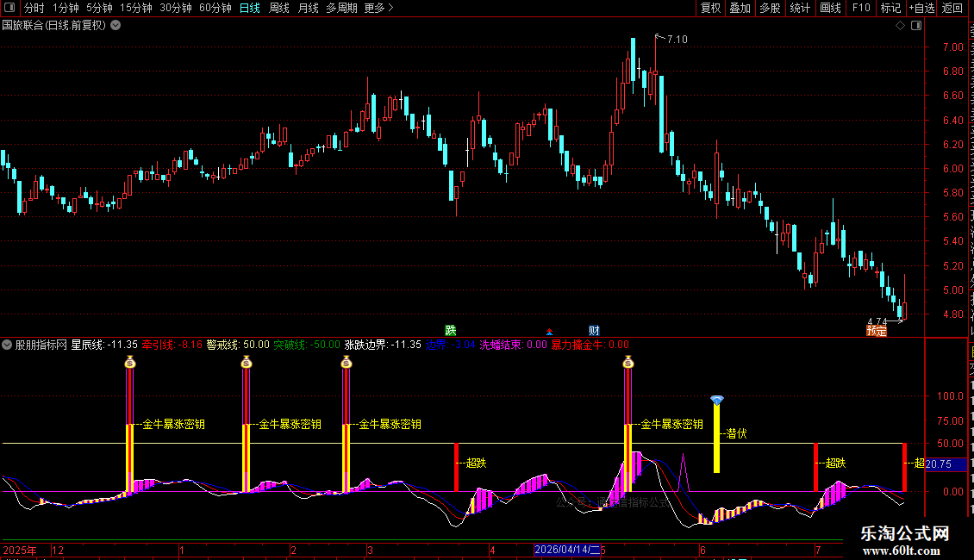Click the blue 财 marker

(594, 330)
